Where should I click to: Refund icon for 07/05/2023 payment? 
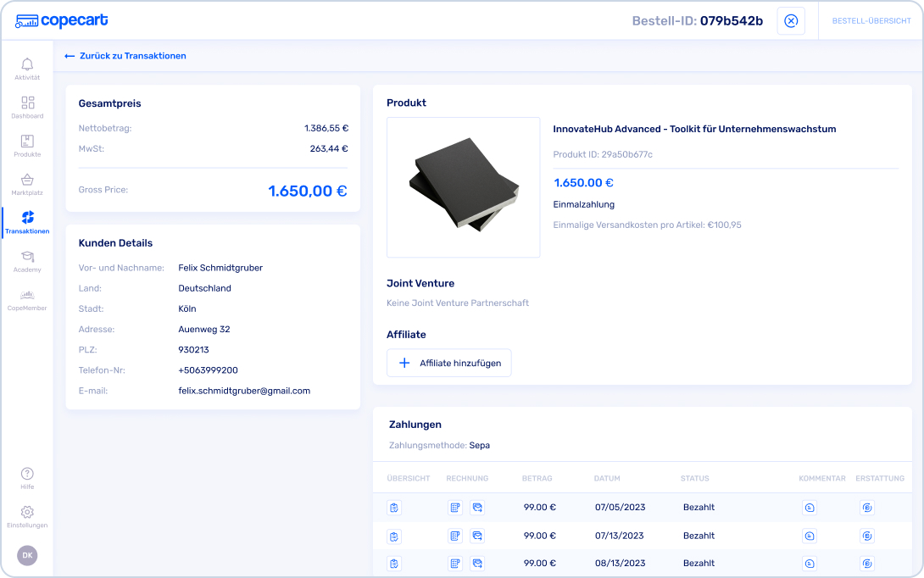(x=867, y=508)
